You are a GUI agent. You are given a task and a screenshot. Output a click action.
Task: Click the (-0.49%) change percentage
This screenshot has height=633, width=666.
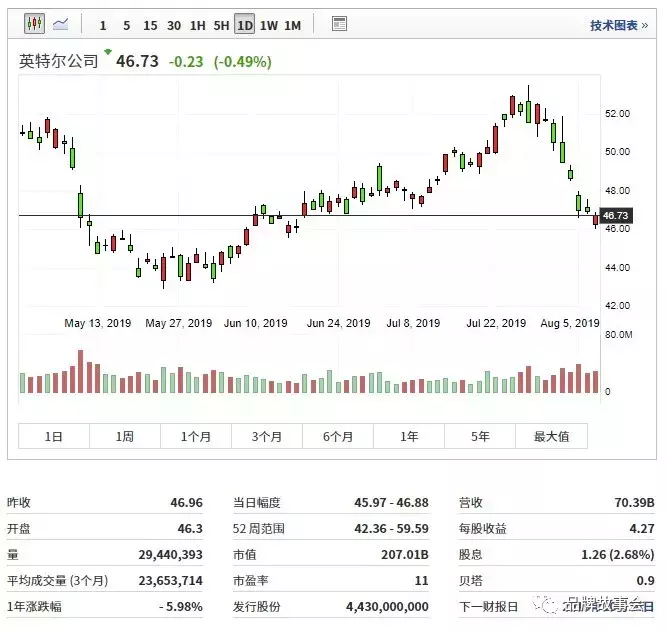[x=243, y=62]
